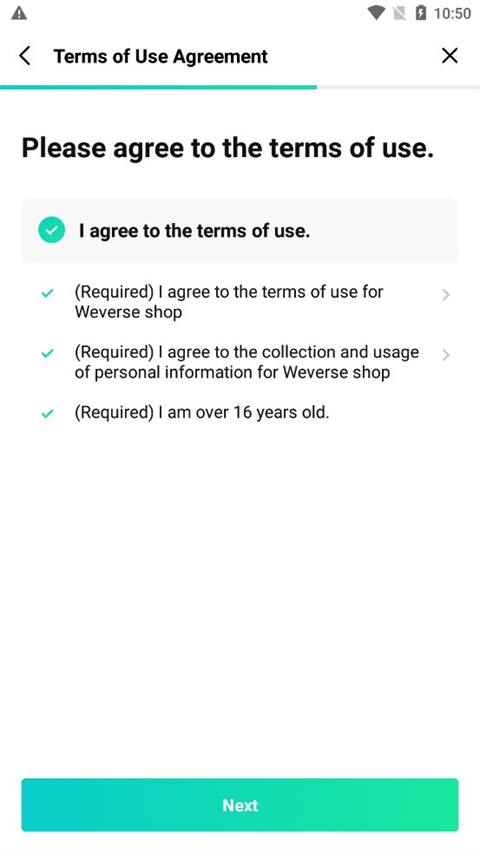Tap the 'Terms of Use Agreement' header title

point(161,56)
